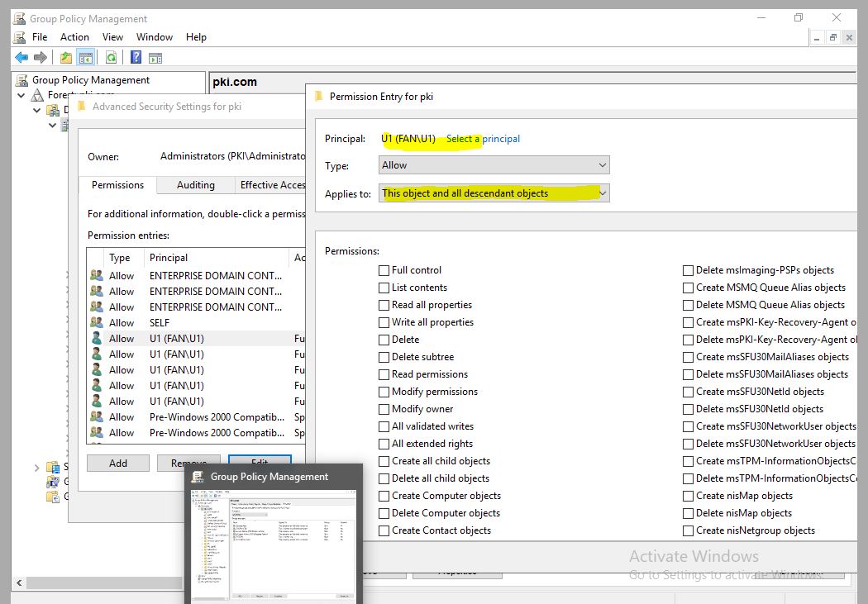Collapse the Forest node in the tree
Image resolution: width=868 pixels, height=604 pixels.
point(21,95)
